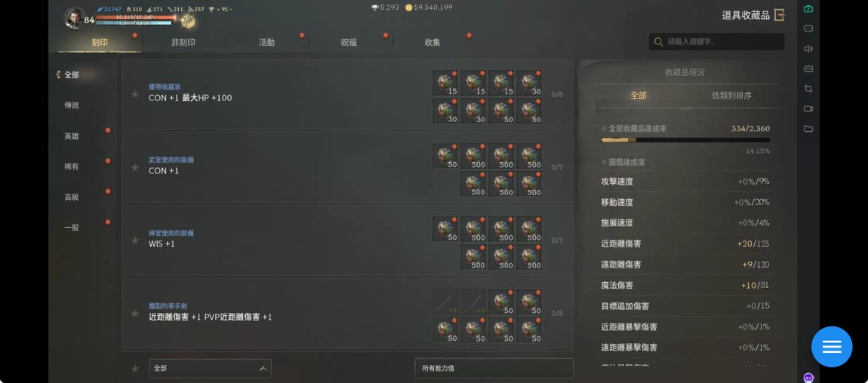Click 依類別排序 in the collection status panel
868x383 pixels.
pos(731,96)
